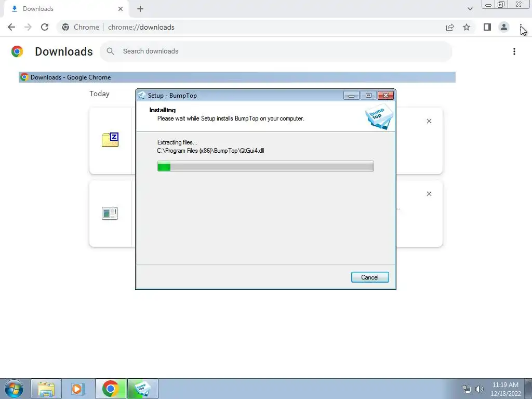Click the forward navigation arrow
Viewport: 532px width, 399px height.
click(x=28, y=27)
